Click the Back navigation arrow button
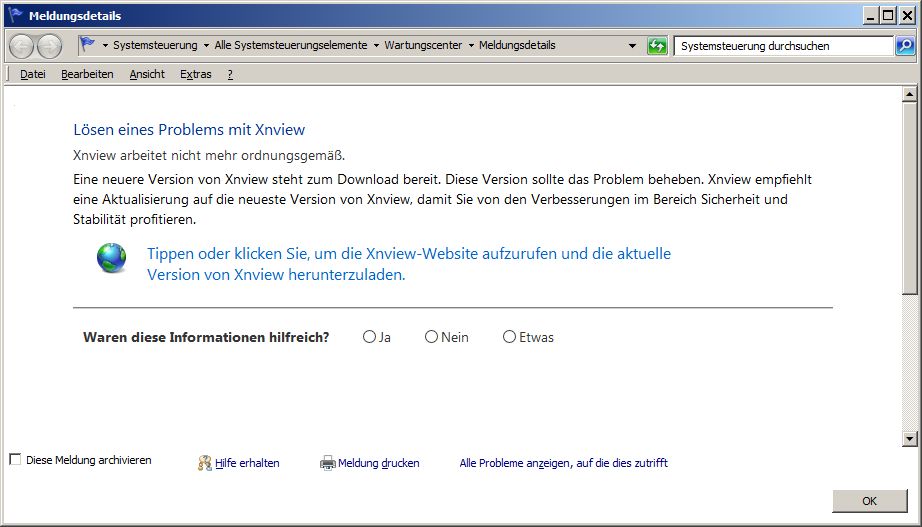Viewport: 922px width, 527px height. (x=21, y=46)
